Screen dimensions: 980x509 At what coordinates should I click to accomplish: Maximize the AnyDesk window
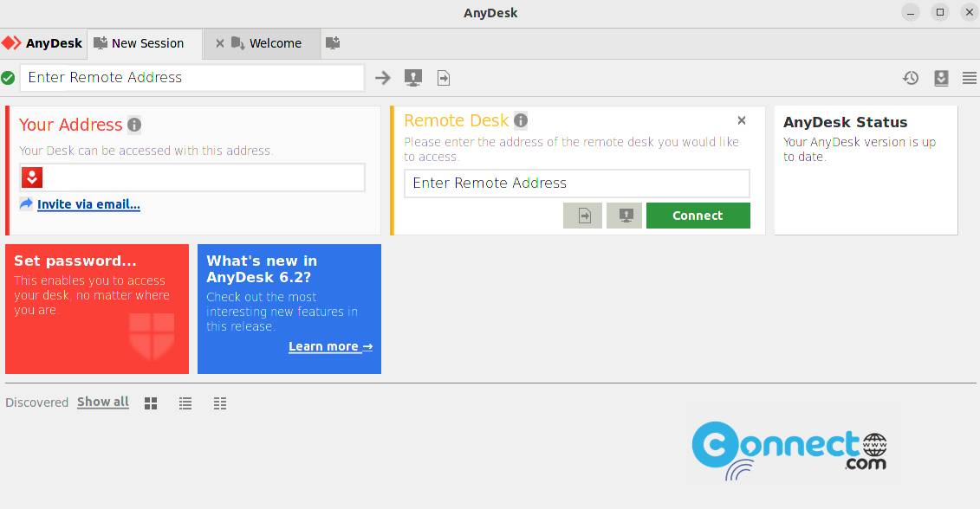tap(940, 12)
